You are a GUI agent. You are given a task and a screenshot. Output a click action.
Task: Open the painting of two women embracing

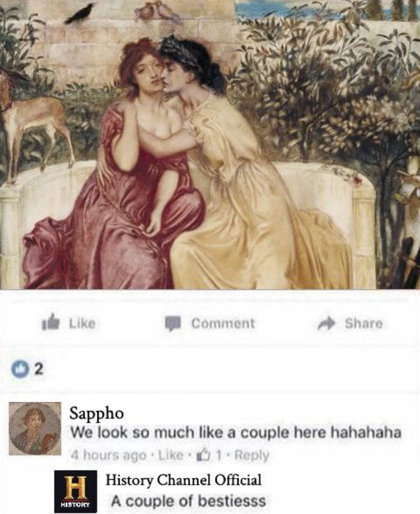click(x=210, y=144)
